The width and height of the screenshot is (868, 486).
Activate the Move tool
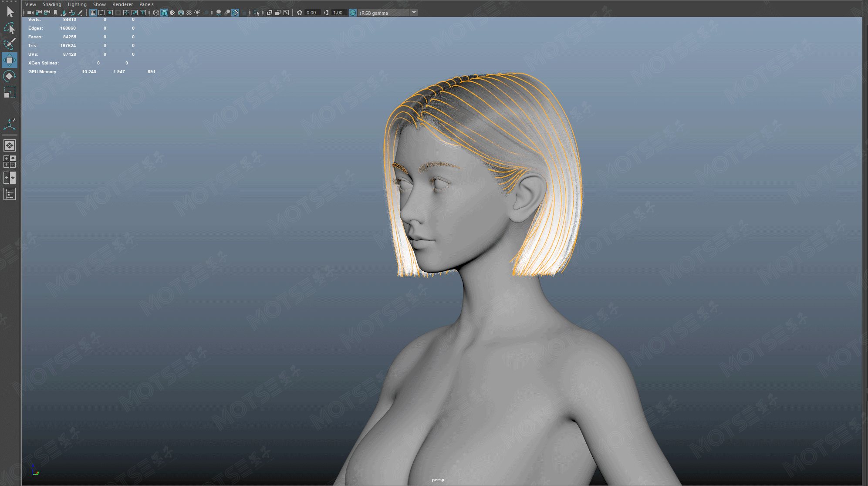coord(10,60)
